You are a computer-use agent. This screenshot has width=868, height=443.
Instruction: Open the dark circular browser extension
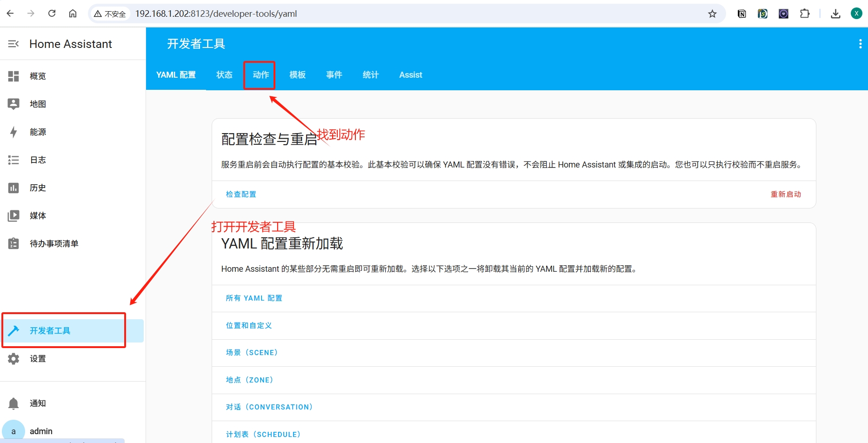[x=783, y=14]
